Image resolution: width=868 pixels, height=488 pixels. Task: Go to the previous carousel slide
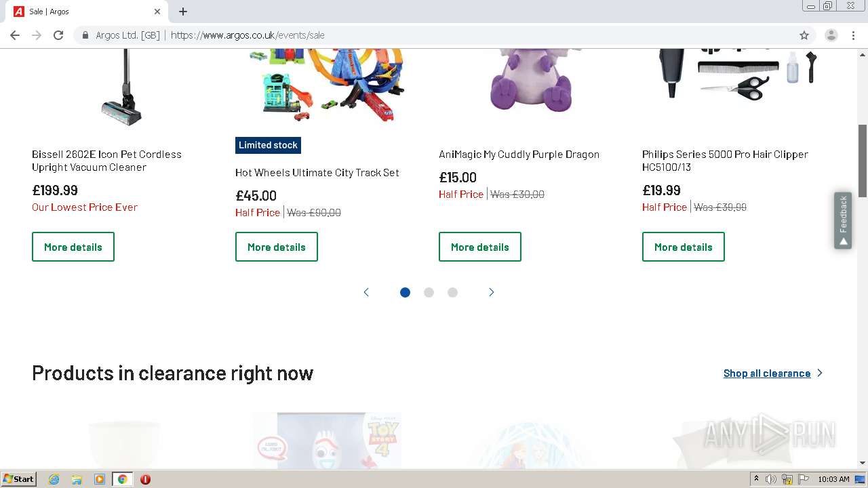(366, 292)
